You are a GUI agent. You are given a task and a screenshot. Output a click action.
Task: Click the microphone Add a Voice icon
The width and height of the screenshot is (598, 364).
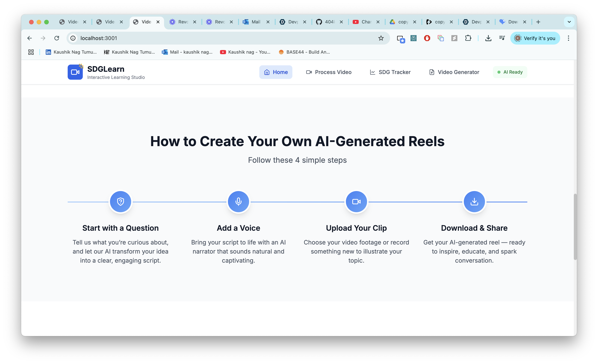point(238,201)
